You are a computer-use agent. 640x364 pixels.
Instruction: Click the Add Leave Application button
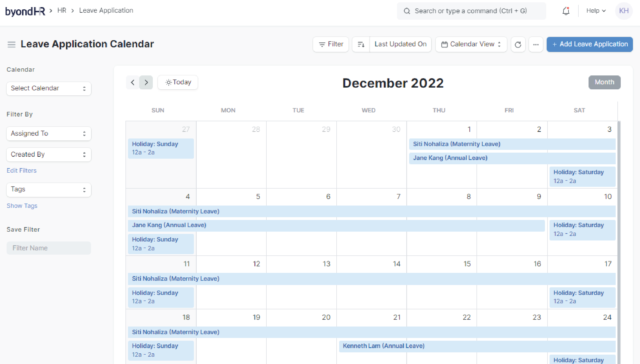pyautogui.click(x=590, y=44)
